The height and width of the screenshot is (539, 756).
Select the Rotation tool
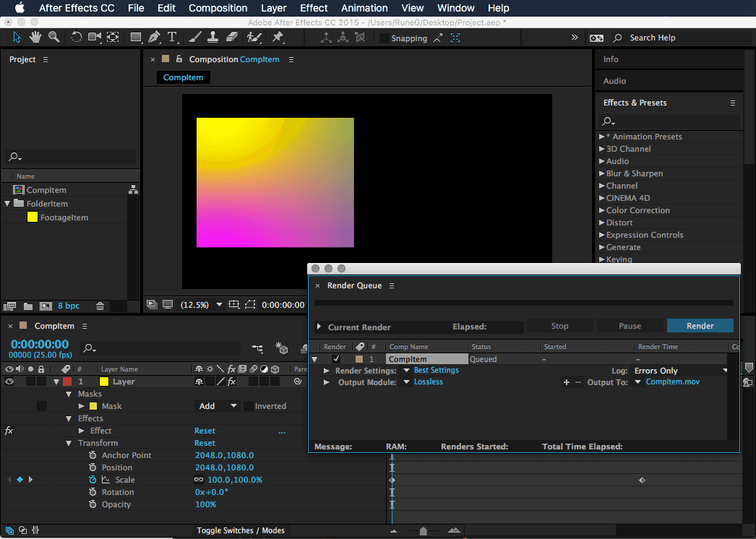point(76,37)
